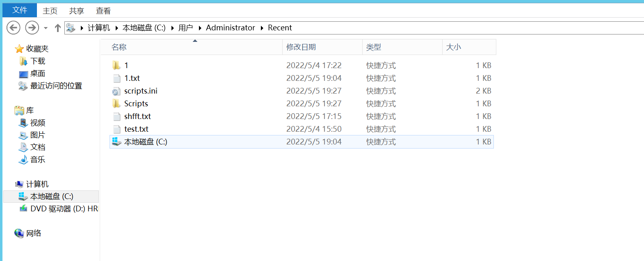Click the Forward navigation arrow
The width and height of the screenshot is (644, 261).
click(x=32, y=28)
